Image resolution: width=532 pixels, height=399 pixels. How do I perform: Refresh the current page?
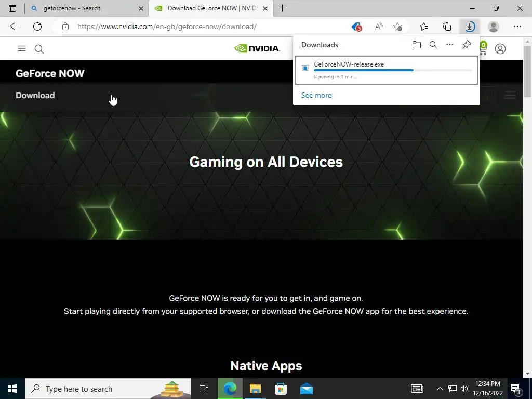37,26
